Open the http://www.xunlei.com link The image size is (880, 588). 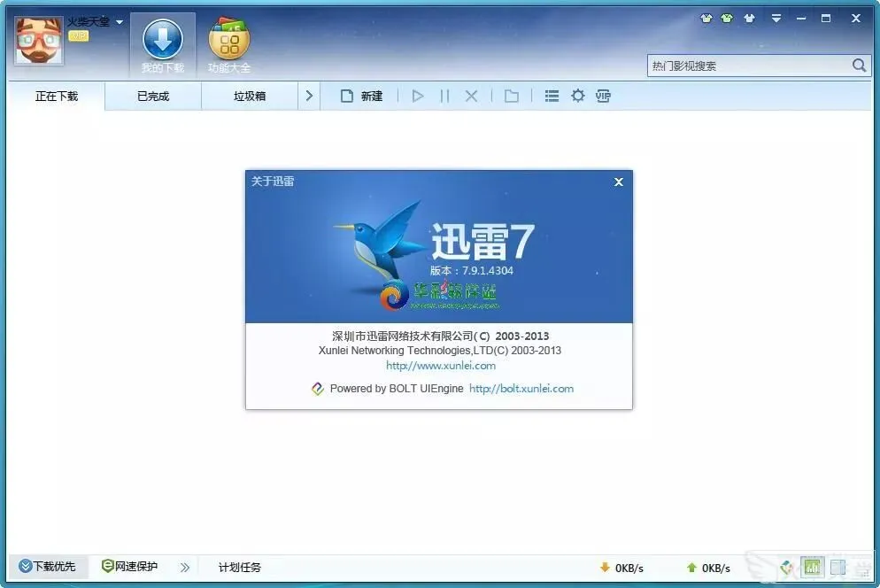coord(441,366)
